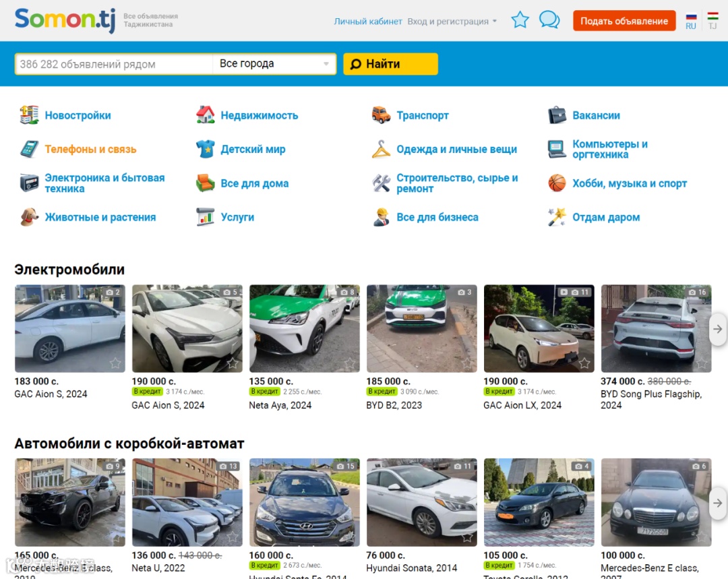Open the Личный кабинет link
728x579 pixels.
point(368,22)
